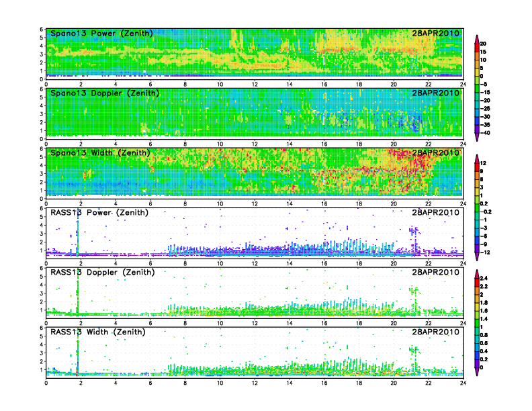Click the 28APR2010 date in RASS13 Doppler panel
The height and width of the screenshot is (411, 532).
436,272
